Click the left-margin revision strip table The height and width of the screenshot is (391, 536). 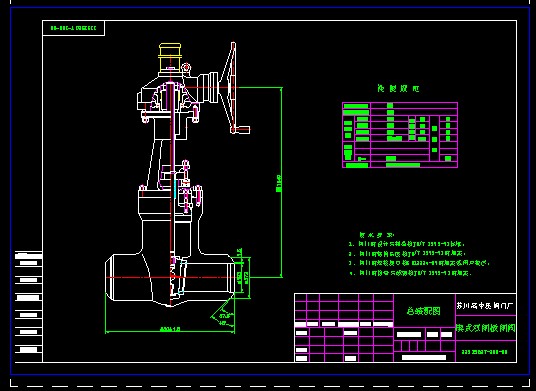(x=29, y=306)
